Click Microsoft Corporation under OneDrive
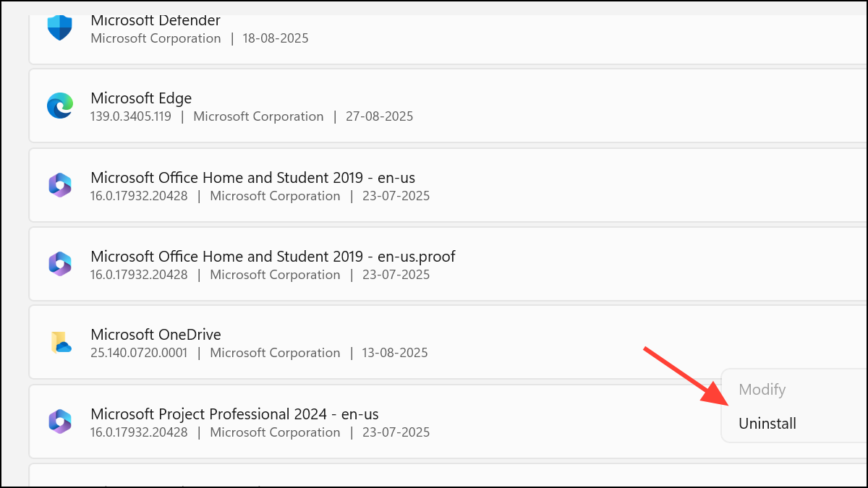This screenshot has height=488, width=868. point(275,353)
